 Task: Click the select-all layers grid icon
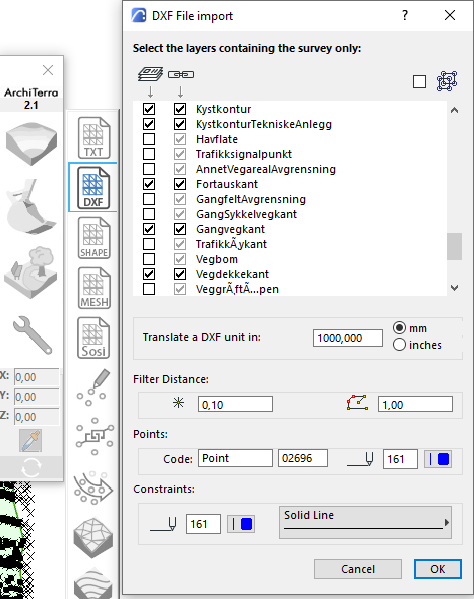447,81
